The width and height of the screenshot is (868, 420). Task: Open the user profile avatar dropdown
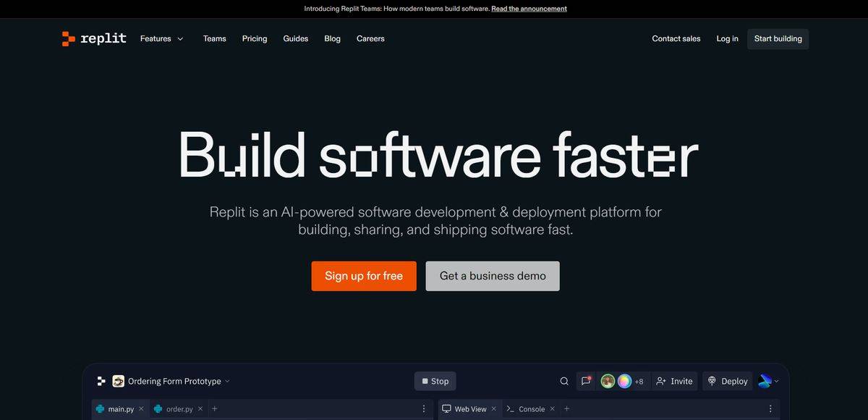tap(768, 382)
